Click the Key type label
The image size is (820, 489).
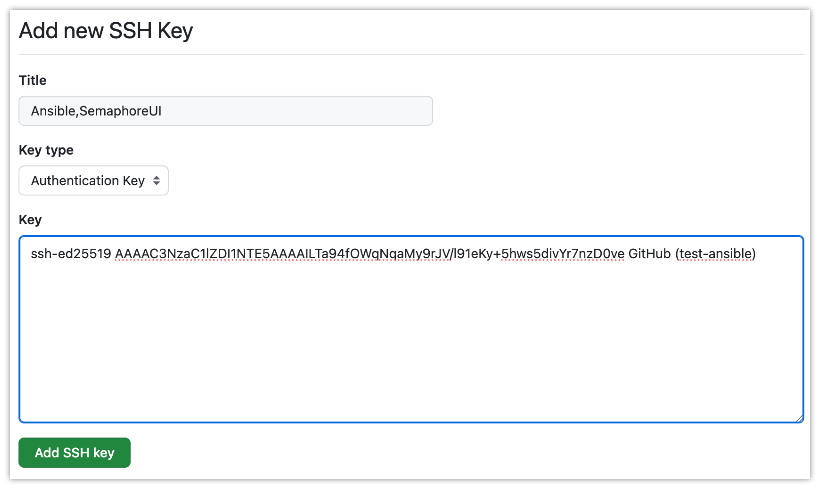[x=46, y=150]
